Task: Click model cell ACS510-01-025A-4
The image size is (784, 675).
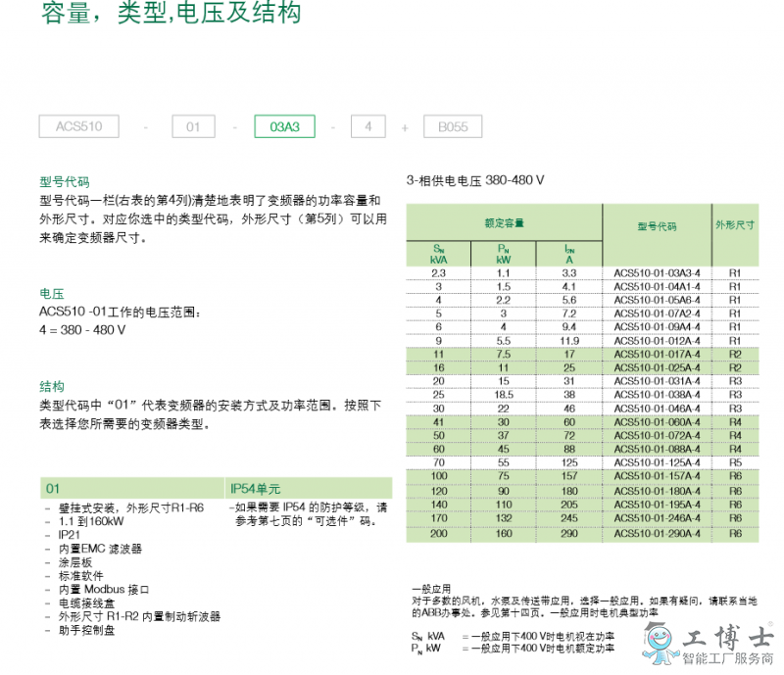Action: [x=657, y=367]
